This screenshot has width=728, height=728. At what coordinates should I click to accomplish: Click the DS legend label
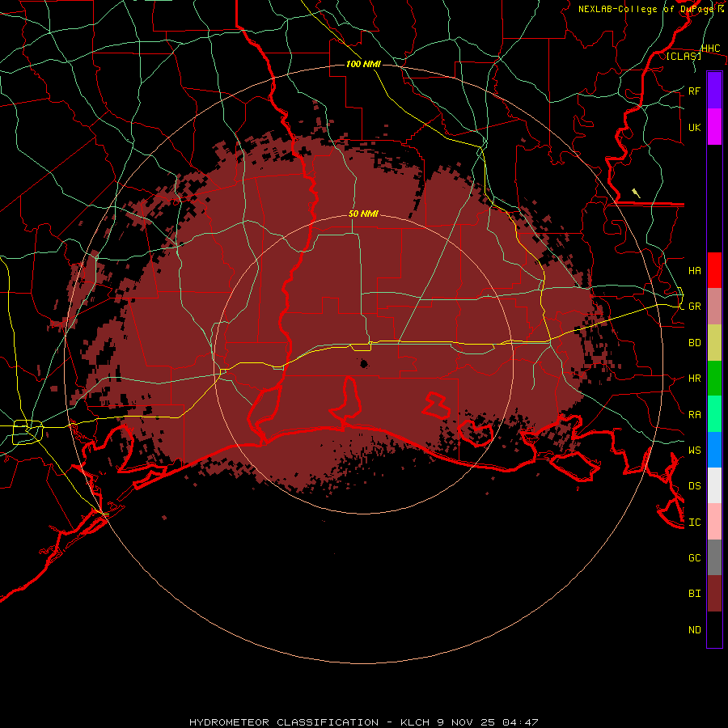(694, 486)
